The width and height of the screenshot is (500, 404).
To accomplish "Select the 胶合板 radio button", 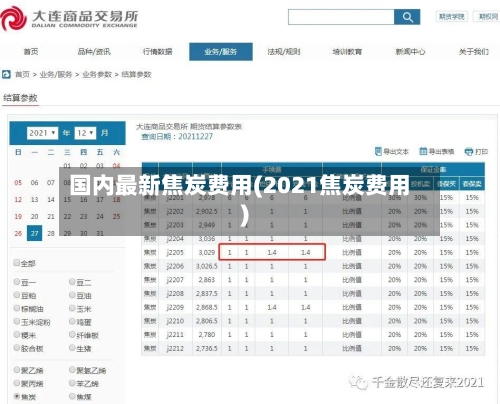I will point(17,348).
